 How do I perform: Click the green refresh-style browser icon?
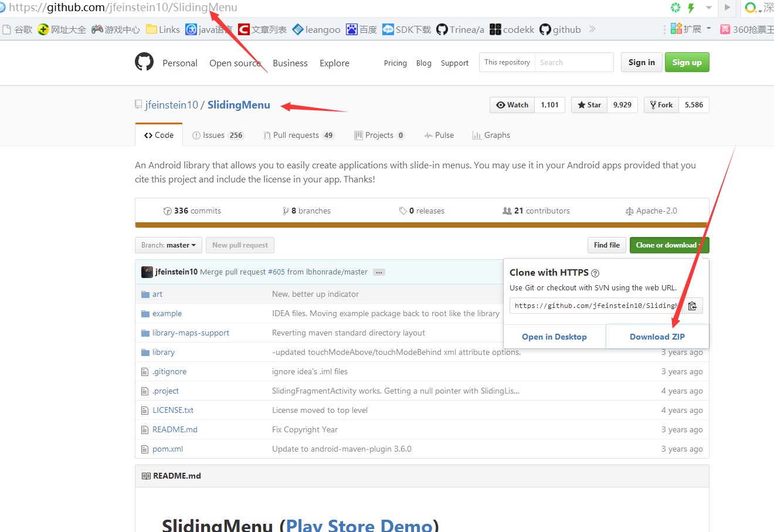(675, 8)
